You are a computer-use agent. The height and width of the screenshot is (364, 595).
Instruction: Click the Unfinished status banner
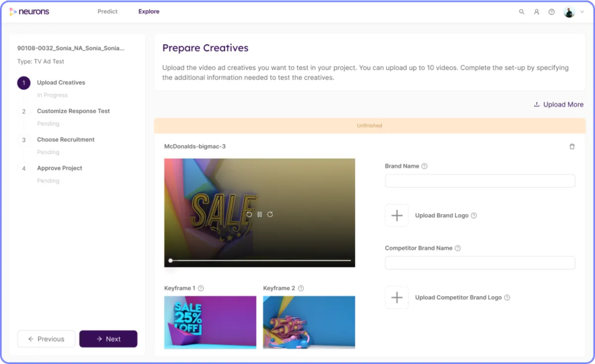tap(369, 125)
